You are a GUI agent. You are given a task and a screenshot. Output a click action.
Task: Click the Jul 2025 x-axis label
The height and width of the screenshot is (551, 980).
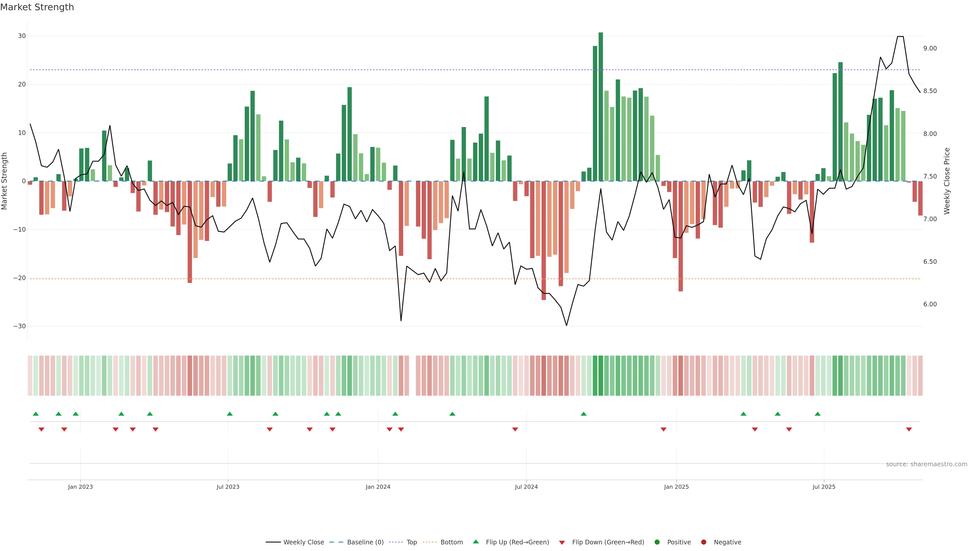(824, 487)
